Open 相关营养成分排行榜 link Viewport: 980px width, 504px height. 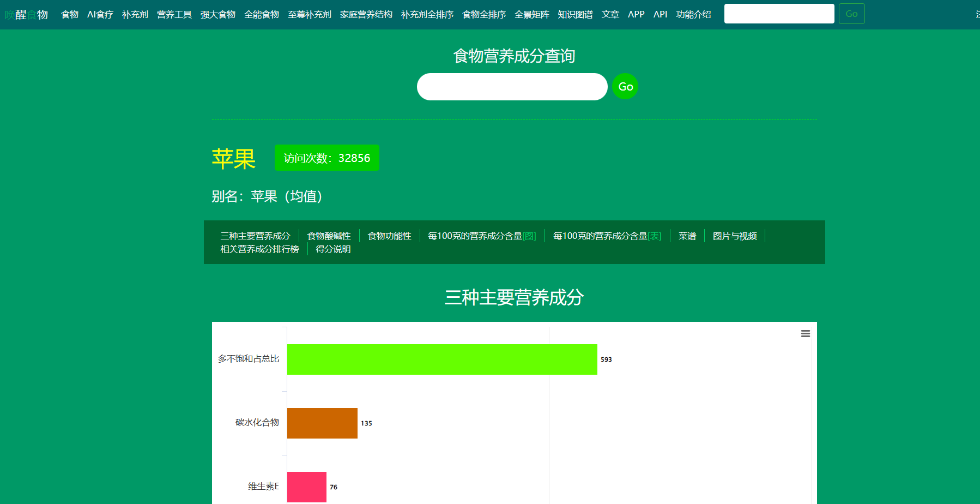click(259, 249)
